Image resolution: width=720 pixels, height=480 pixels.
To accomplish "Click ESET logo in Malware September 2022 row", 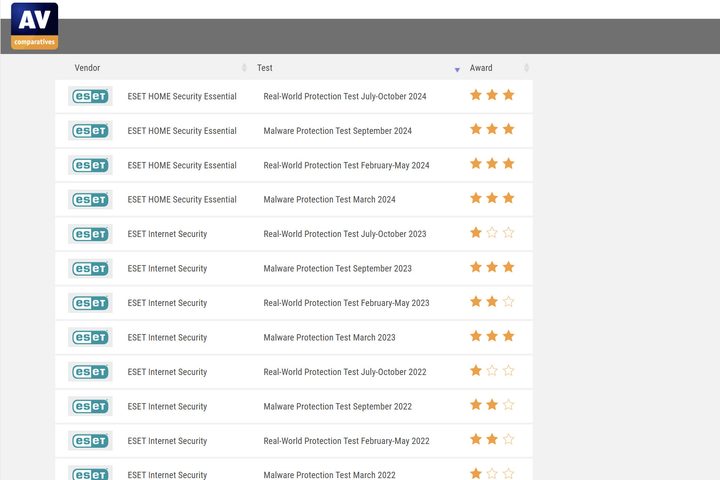I will click(x=90, y=406).
